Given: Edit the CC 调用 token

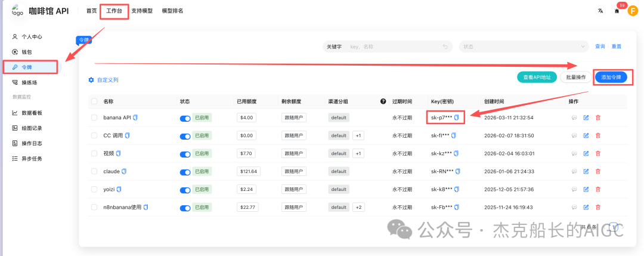Looking at the screenshot, I should tap(586, 135).
